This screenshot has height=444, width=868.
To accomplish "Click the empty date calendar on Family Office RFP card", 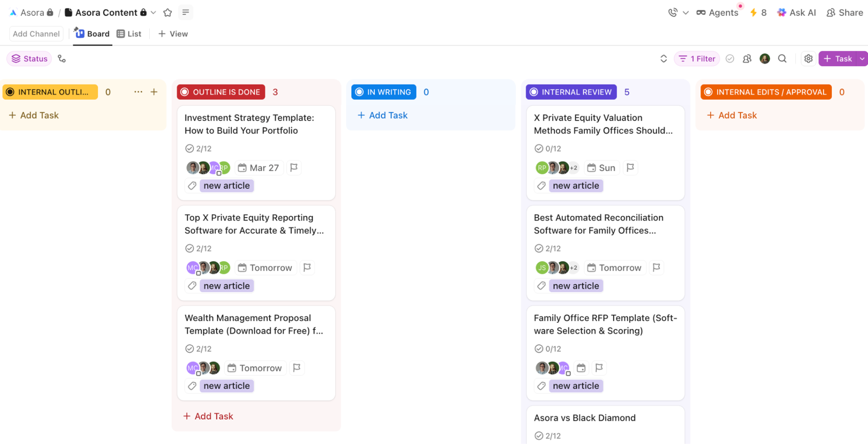I will pyautogui.click(x=581, y=368).
